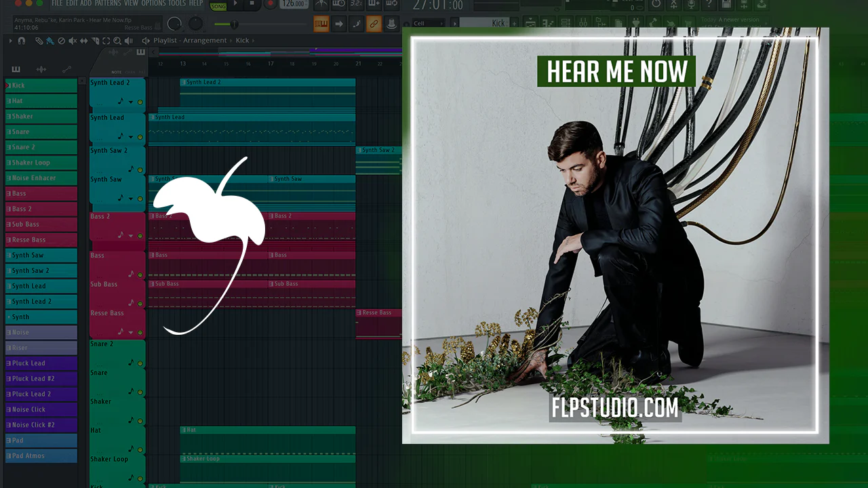The image size is (868, 488).
Task: Show audio clips in picker panel
Action: point(41,69)
